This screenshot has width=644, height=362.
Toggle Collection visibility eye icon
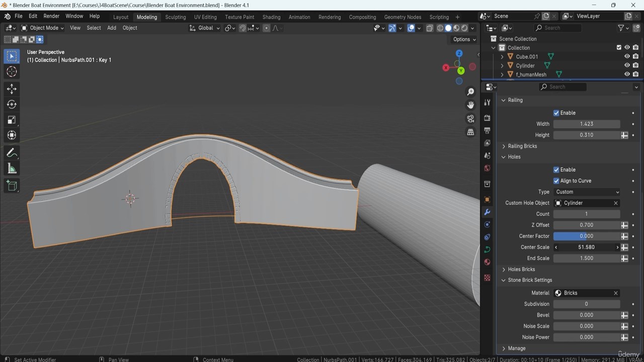(x=627, y=48)
